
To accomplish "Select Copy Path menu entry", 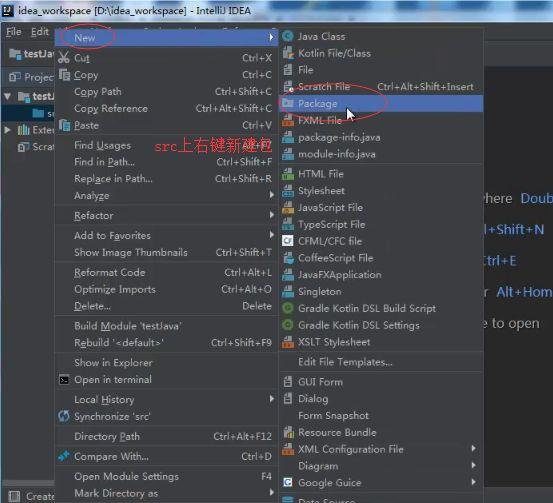I will (x=166, y=91).
